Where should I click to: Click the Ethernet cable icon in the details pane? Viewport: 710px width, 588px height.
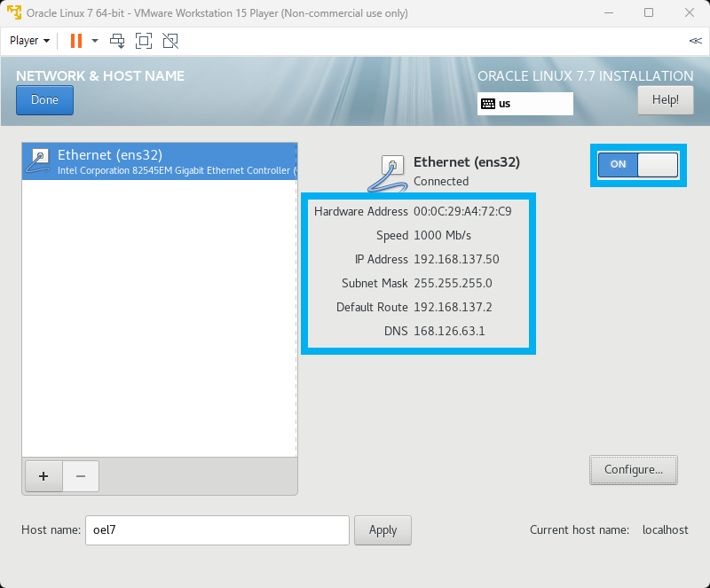click(387, 174)
